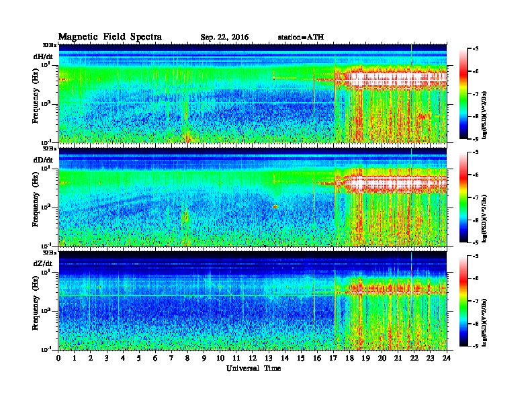Image resolution: width=532 pixels, height=411 pixels.
Task: Click hour tick label "15" on the time axis
Action: point(301,358)
